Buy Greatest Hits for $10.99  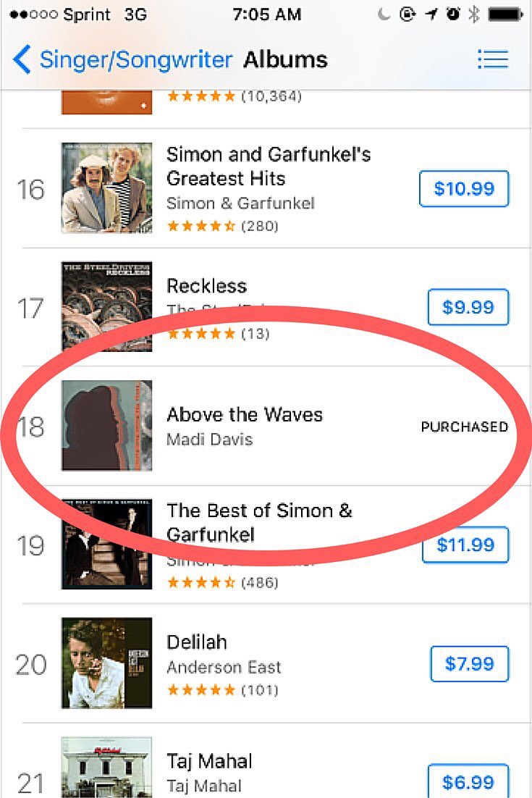tap(464, 189)
